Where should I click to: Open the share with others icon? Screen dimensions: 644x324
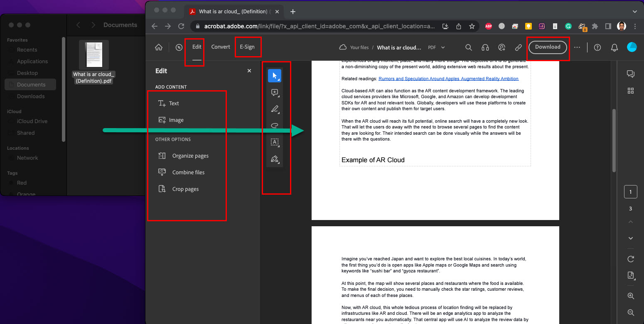[502, 47]
